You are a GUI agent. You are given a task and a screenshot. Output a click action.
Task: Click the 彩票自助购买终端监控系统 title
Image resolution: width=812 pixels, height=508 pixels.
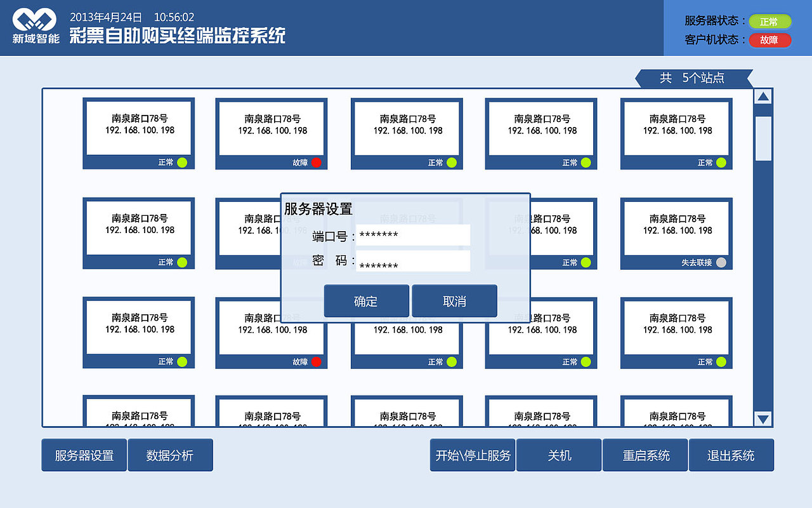click(x=178, y=36)
